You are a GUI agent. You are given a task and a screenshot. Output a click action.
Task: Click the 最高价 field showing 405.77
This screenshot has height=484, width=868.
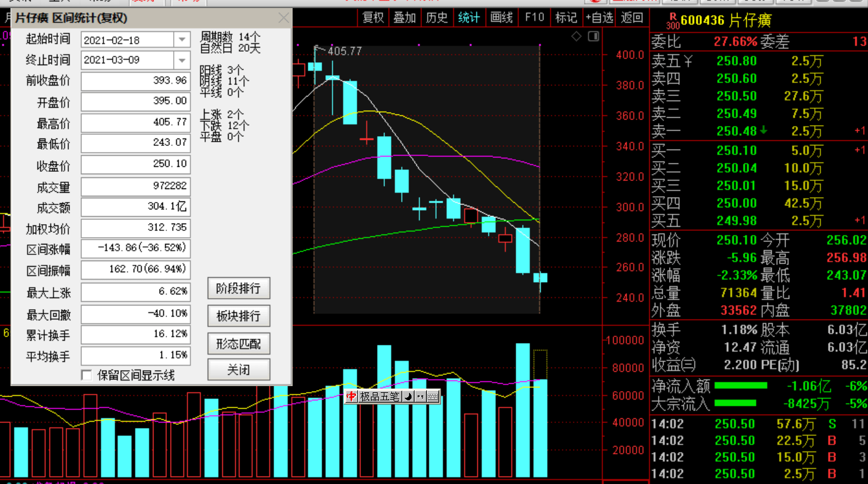[136, 123]
